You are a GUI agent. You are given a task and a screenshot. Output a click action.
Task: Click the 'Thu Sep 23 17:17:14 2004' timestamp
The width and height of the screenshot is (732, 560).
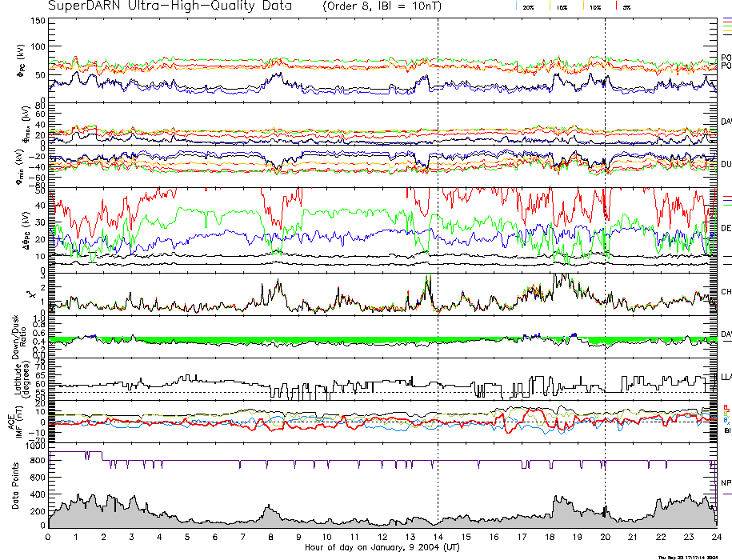click(x=688, y=557)
